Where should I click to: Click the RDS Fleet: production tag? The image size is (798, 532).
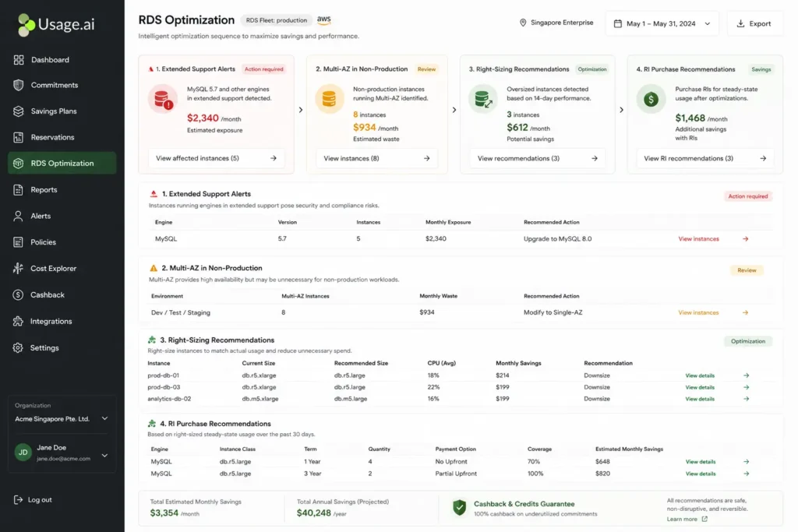click(277, 20)
